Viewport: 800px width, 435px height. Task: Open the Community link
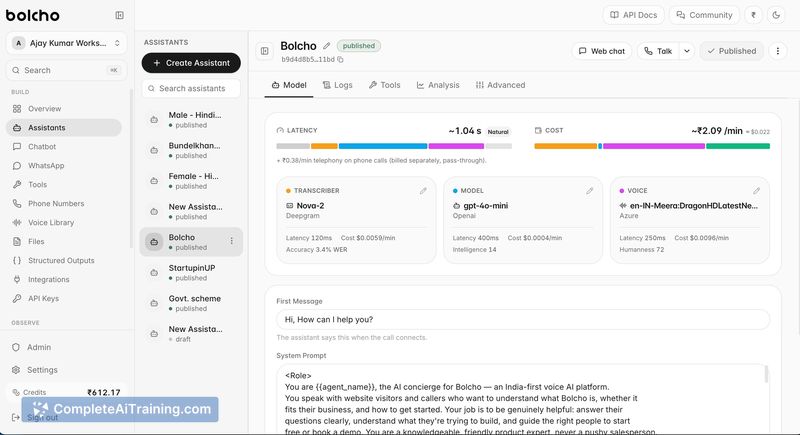coord(704,15)
